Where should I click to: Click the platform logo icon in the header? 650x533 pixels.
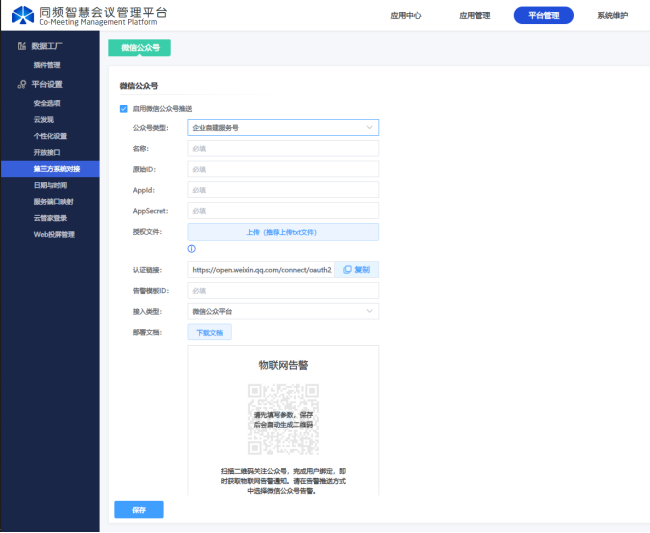click(24, 16)
